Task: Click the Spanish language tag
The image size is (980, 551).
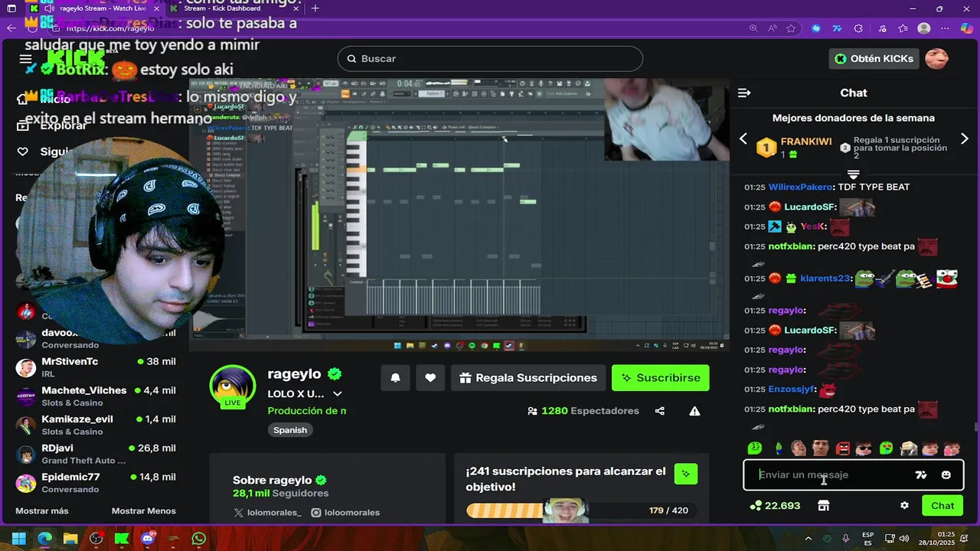Action: (290, 430)
